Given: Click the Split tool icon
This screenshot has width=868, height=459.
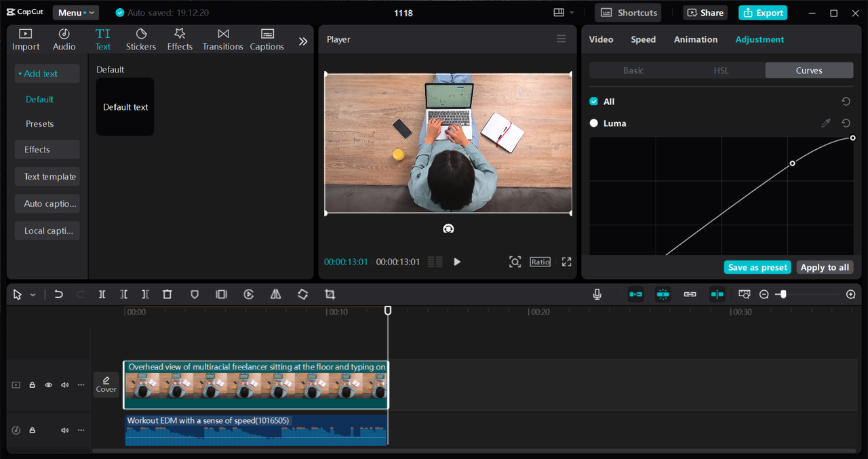Looking at the screenshot, I should pos(102,294).
